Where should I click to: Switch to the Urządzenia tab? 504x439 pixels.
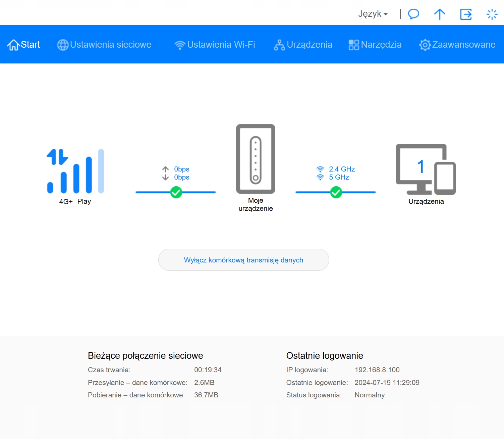[303, 45]
